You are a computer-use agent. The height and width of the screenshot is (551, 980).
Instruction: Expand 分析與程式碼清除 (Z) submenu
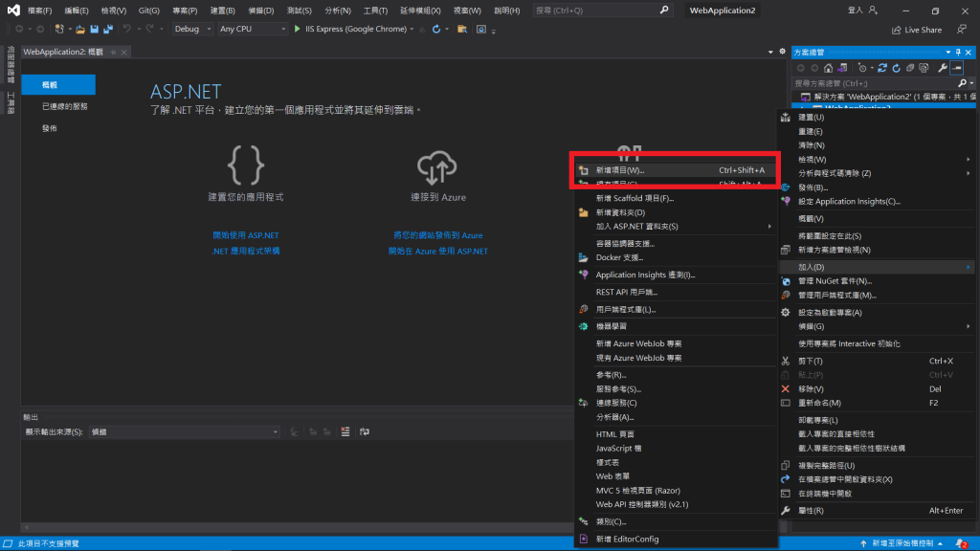(969, 173)
